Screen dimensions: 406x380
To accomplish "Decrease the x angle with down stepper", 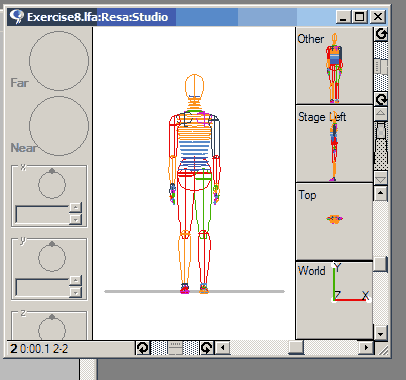I will pos(75,219).
